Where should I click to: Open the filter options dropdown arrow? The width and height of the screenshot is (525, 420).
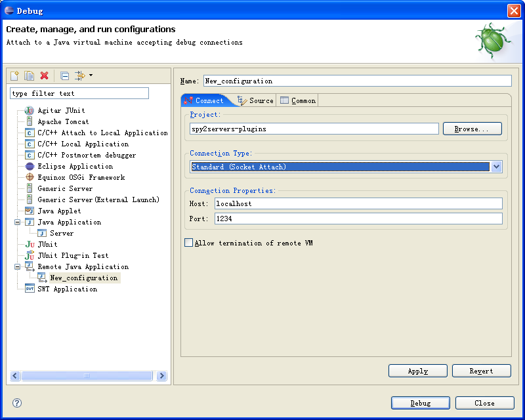(91, 75)
